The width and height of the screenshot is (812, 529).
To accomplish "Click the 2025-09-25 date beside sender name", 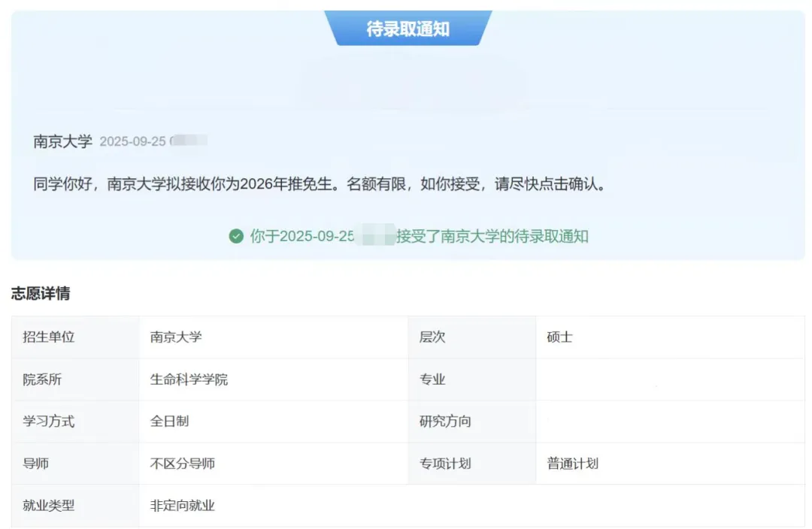I will pos(132,141).
